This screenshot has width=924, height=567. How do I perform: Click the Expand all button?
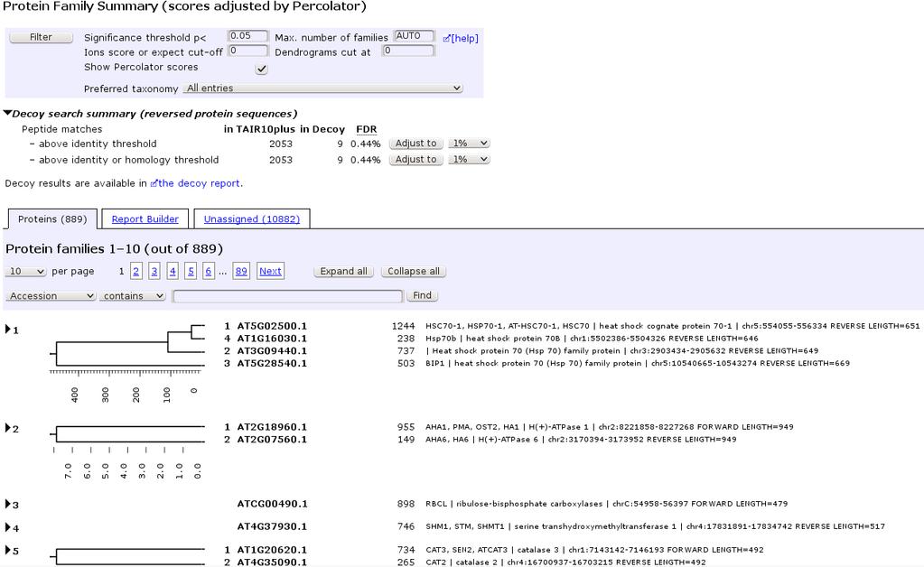tap(343, 272)
